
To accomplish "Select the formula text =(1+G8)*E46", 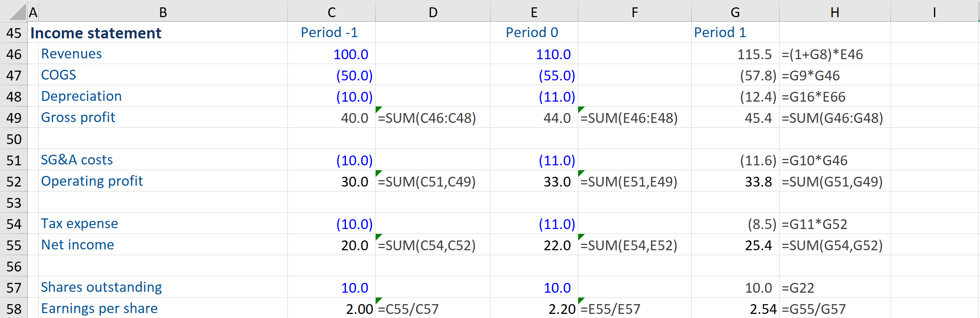I will 822,54.
